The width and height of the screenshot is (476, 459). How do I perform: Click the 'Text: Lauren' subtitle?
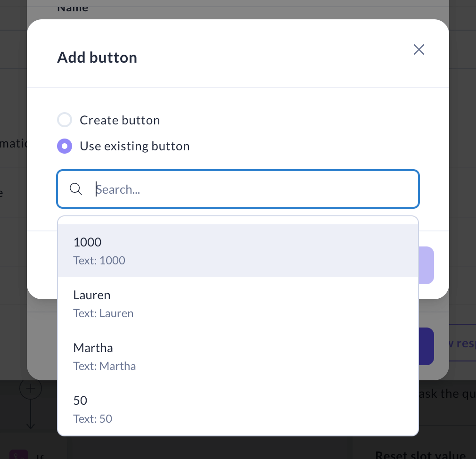103,313
